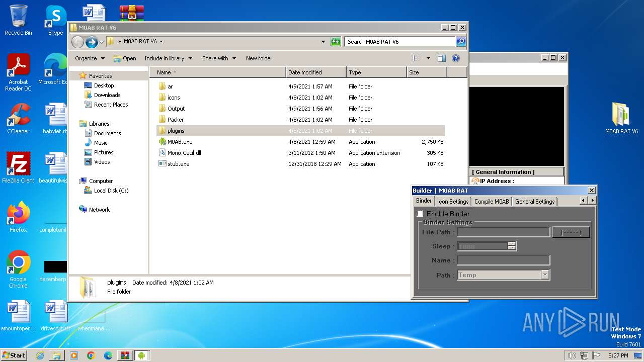This screenshot has width=644, height=362.
Task: Open the Start menu
Action: point(14,355)
